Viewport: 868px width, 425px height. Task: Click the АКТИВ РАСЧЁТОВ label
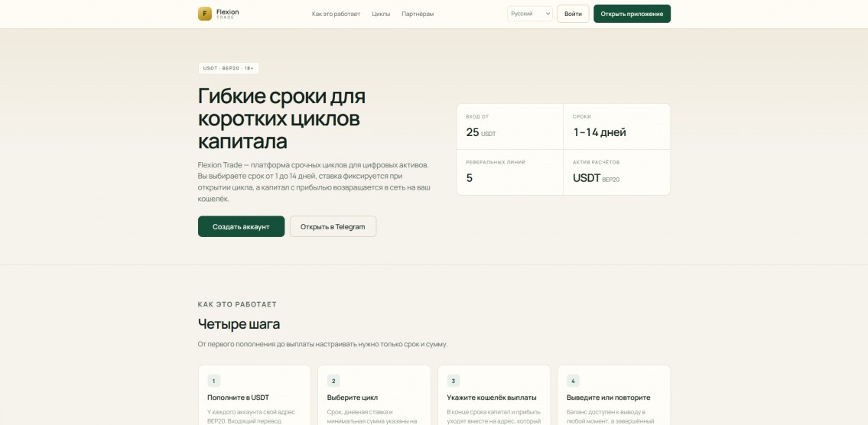[597, 162]
